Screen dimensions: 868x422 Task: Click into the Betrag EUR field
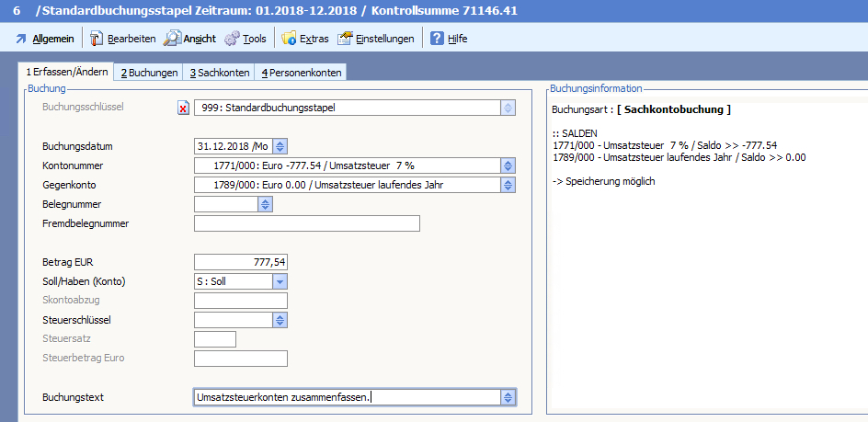(241, 262)
